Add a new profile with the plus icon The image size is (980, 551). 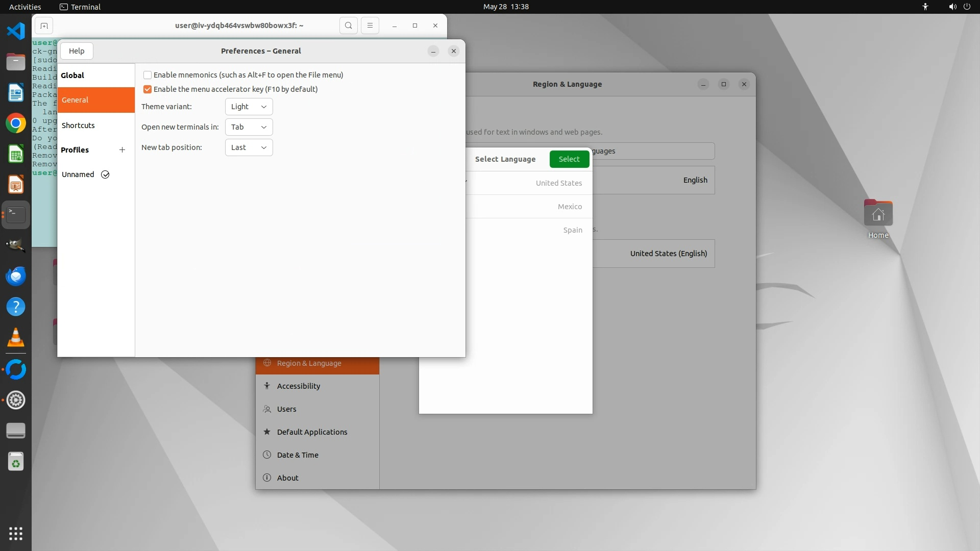[x=122, y=150]
